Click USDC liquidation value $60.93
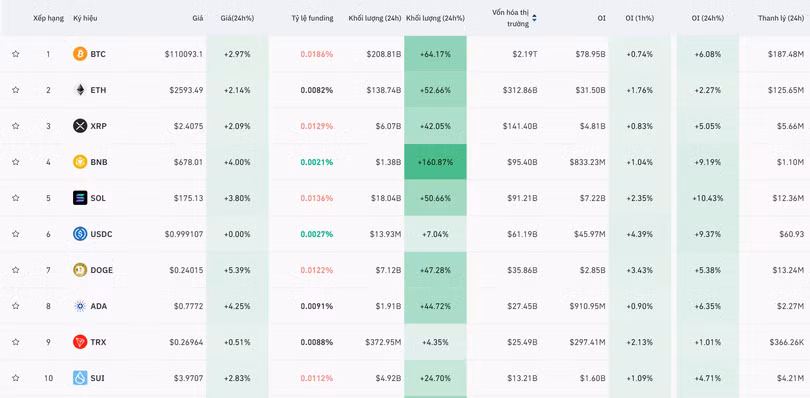Viewport: 810px width, 398px height. coord(791,234)
